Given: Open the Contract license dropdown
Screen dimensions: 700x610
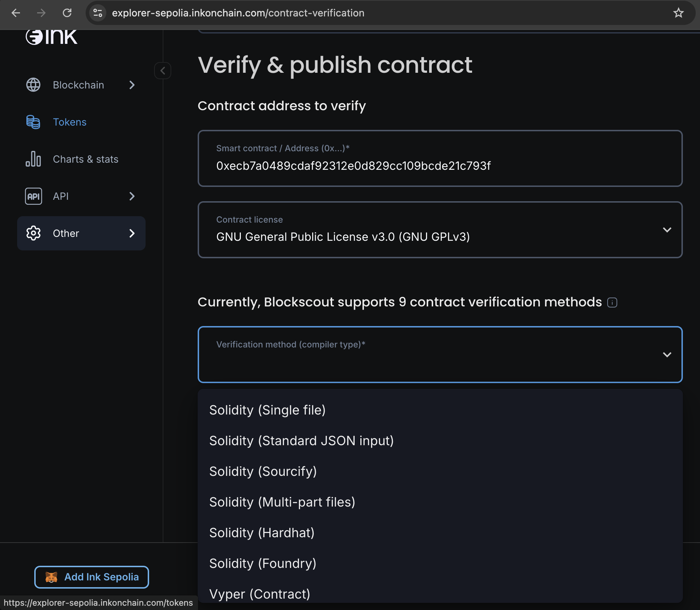Looking at the screenshot, I should (x=440, y=230).
